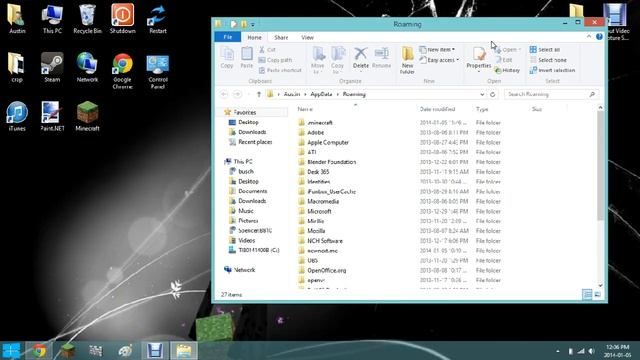Open Chrome from the taskbar
Image resolution: width=640 pixels, height=360 pixels.
[x=39, y=351]
